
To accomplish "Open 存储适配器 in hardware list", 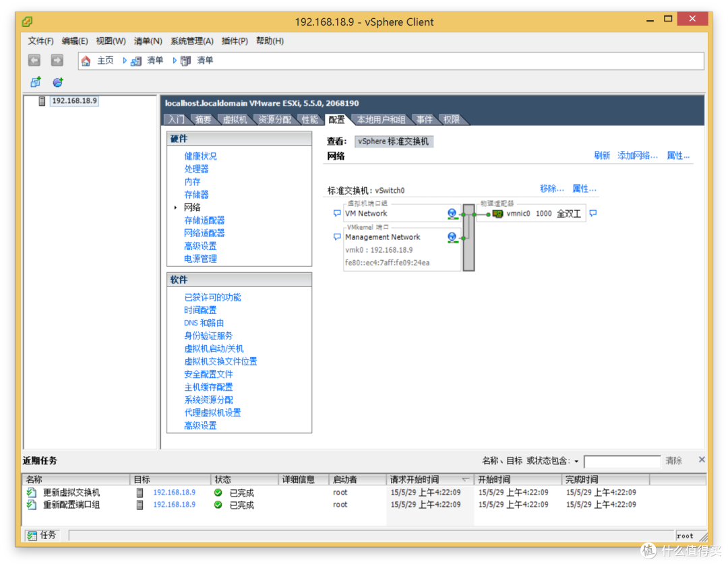I will pos(204,220).
